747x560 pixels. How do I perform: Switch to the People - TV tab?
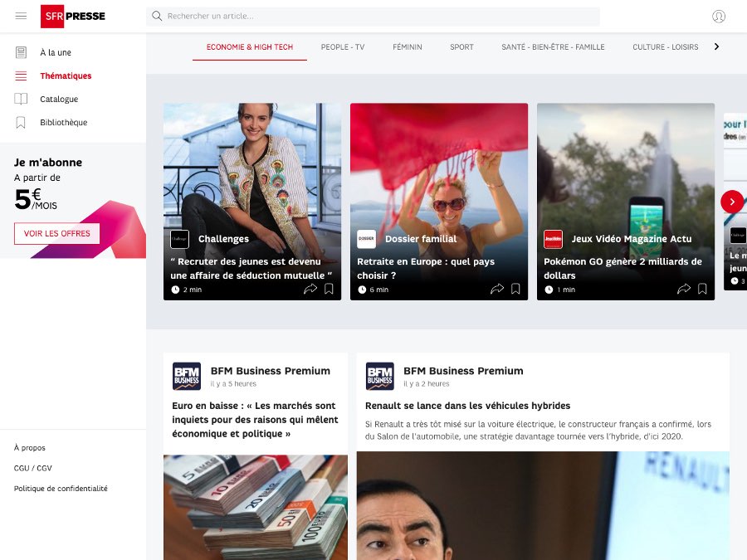click(343, 47)
